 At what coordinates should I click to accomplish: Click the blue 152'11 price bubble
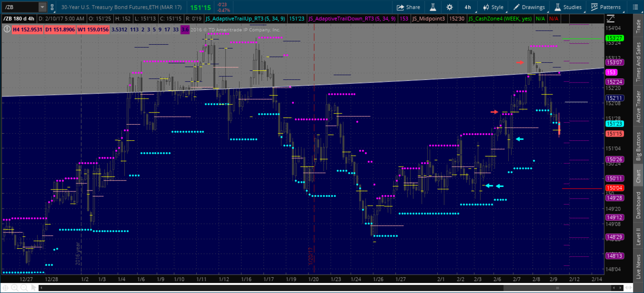(x=614, y=98)
